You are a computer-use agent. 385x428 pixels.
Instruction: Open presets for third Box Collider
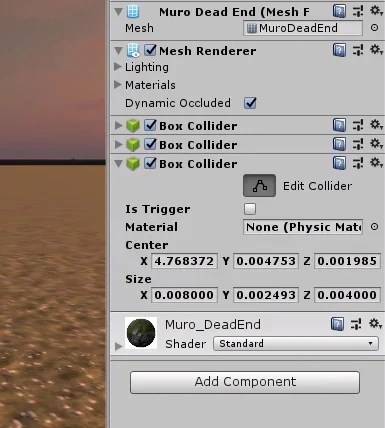(x=358, y=164)
